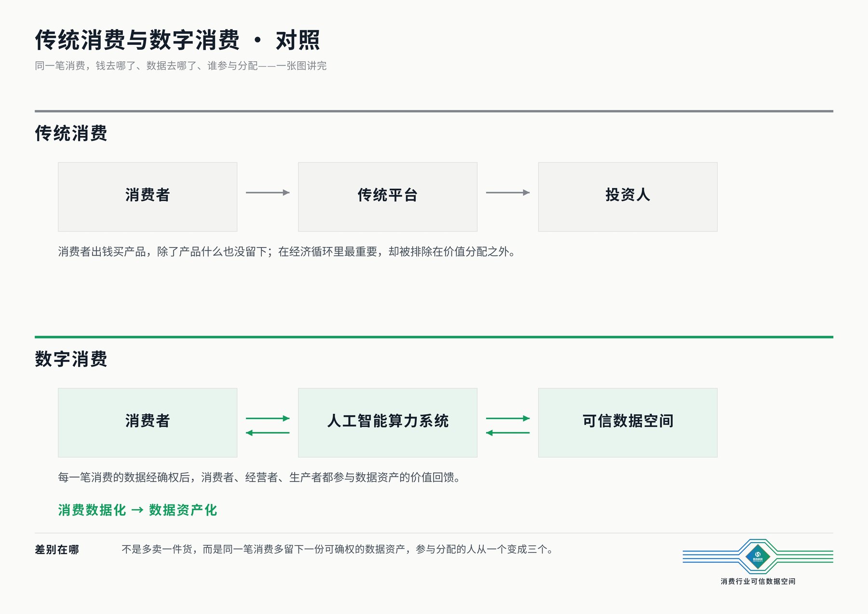The width and height of the screenshot is (868, 614).
Task: Click the gray arrow between 消费者 and 传统平台
Action: coord(268,192)
